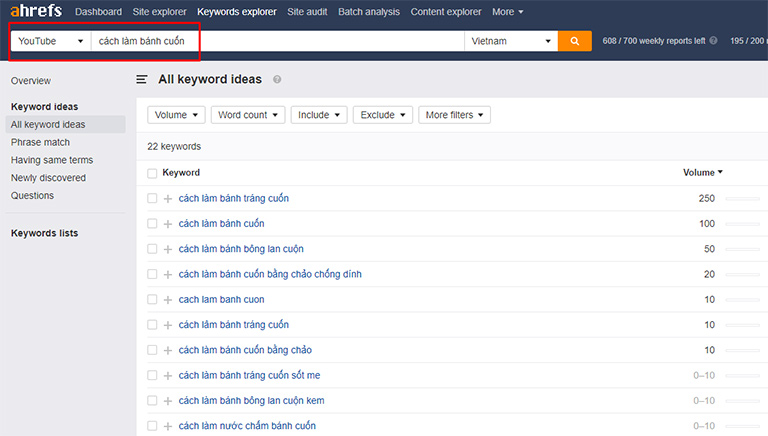Open Site explorer from navigation bar

(160, 12)
